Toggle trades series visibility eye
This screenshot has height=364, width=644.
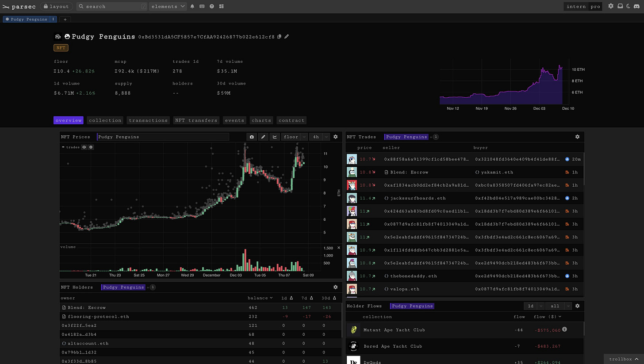[84, 147]
